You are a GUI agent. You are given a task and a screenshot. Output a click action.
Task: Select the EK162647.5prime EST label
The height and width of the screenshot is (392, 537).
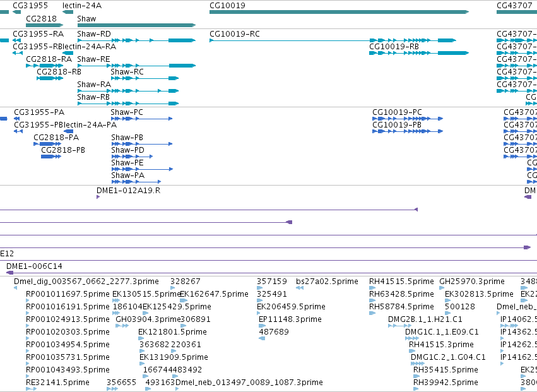(214, 294)
